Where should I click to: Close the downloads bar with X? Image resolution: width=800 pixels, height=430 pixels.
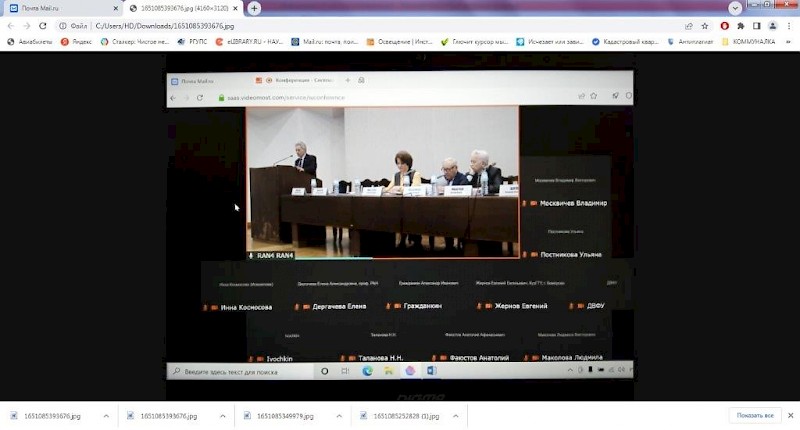[790, 415]
